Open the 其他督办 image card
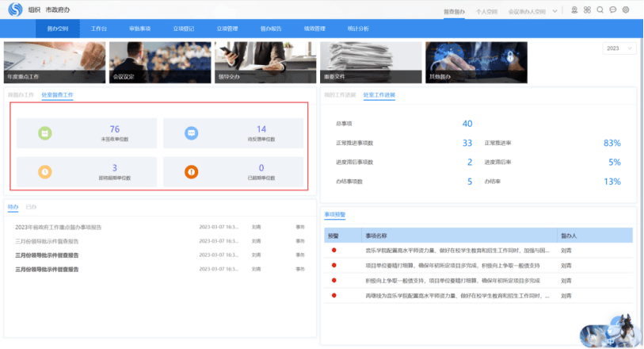This screenshot has height=349, width=644. (x=476, y=63)
